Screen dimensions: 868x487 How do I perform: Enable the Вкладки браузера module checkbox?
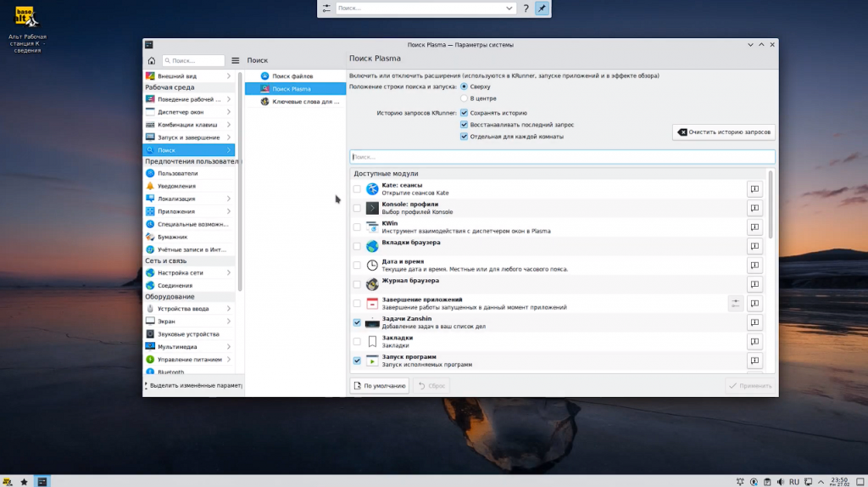click(x=357, y=246)
